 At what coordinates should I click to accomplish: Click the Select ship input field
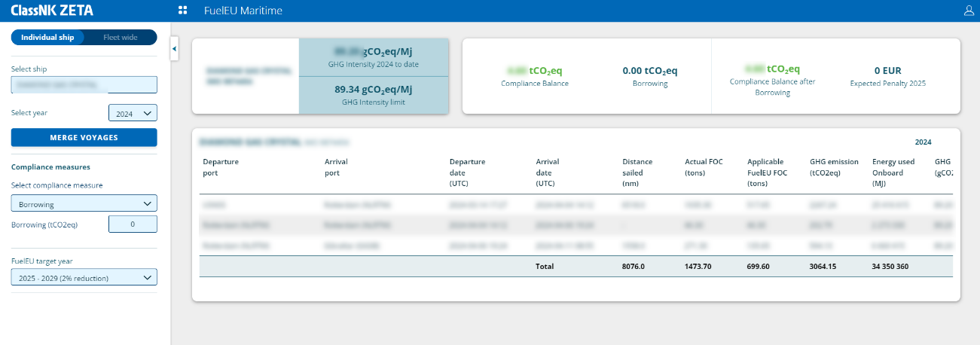[84, 85]
